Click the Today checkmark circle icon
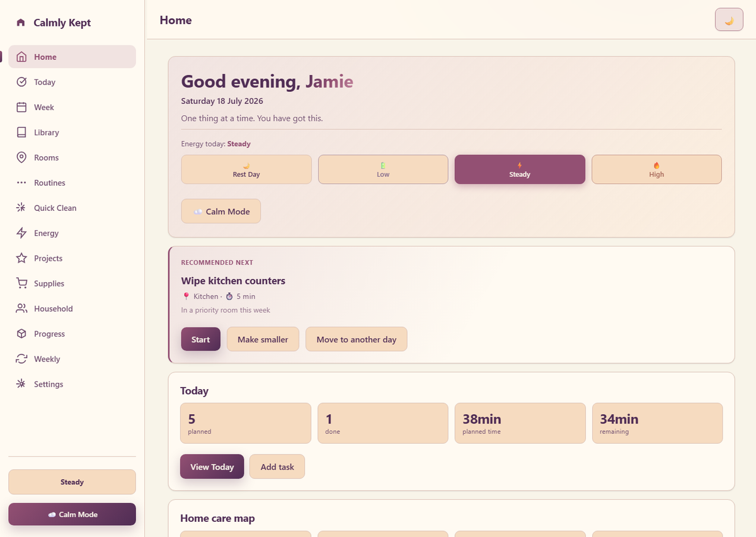The width and height of the screenshot is (756, 537). pos(21,82)
